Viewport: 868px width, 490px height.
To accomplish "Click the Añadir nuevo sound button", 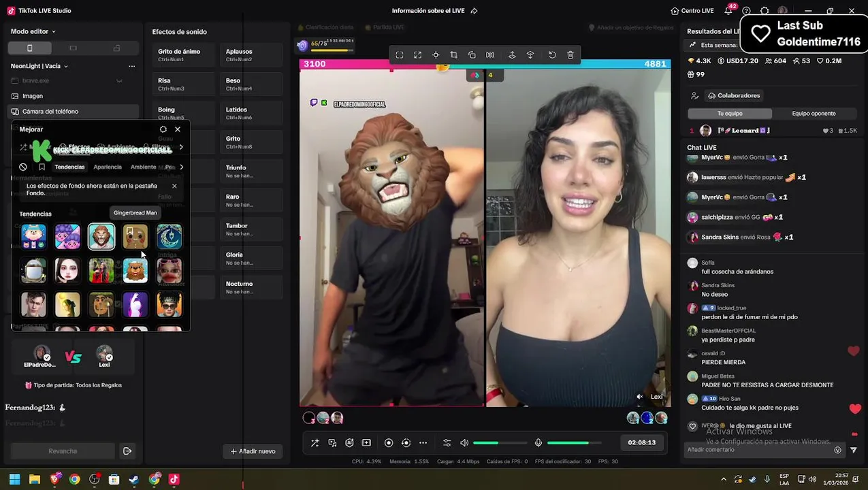I will click(253, 451).
